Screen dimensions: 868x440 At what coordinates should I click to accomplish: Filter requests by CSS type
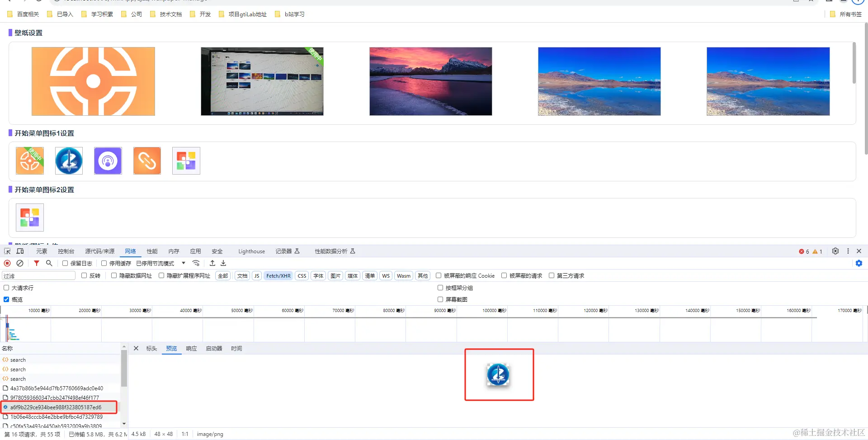click(x=302, y=276)
